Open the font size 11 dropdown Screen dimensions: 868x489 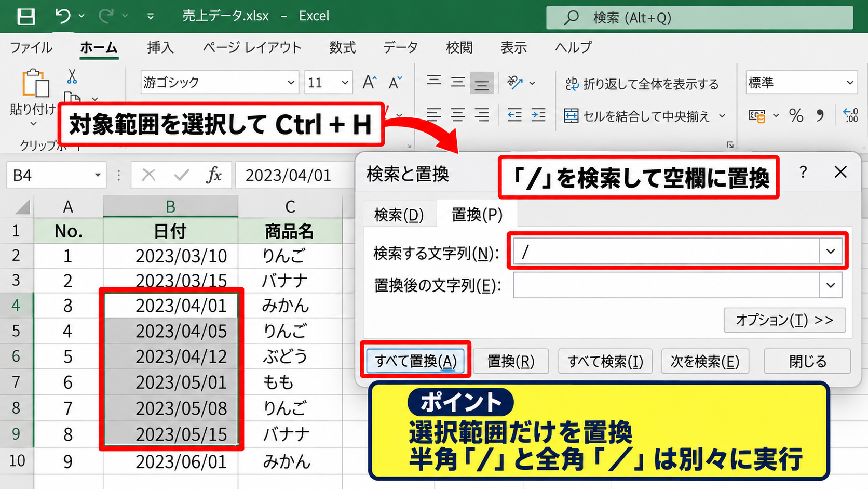(x=345, y=83)
